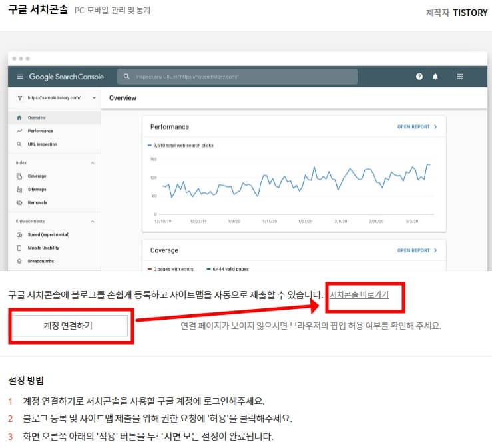Viewport: 492px width, 448px height.
Task: Open the property selector dropdown arrow
Action: pos(94,98)
